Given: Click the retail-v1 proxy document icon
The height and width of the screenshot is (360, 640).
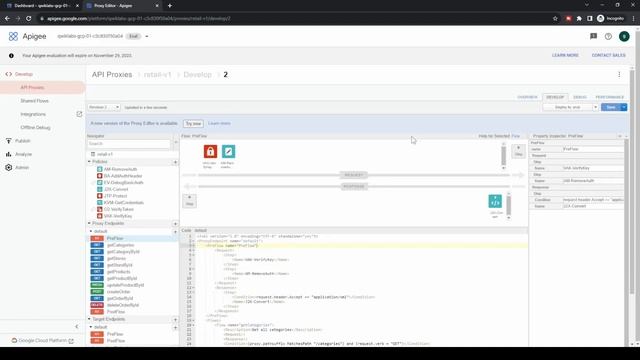Looking at the screenshot, I should click(x=93, y=154).
